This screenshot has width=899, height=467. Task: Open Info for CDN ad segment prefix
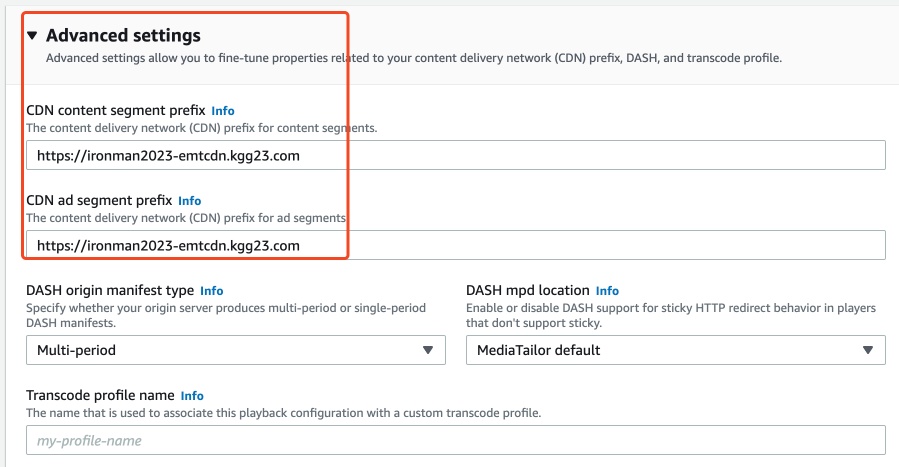[190, 201]
